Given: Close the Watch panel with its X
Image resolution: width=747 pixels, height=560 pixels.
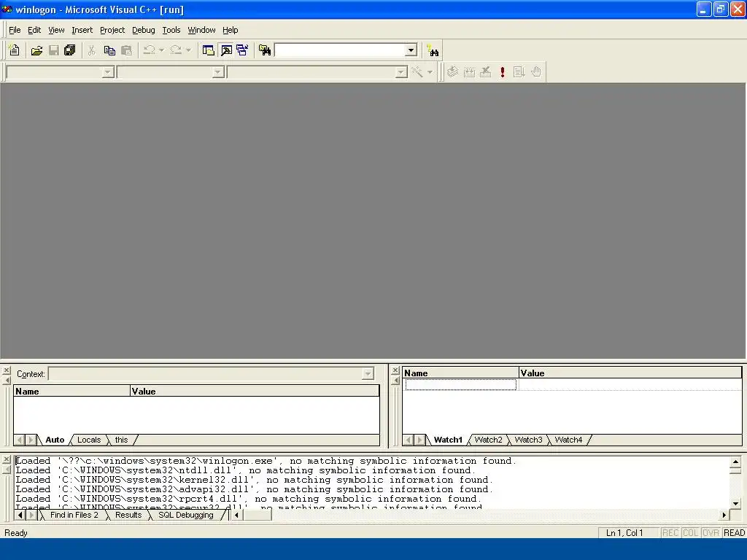Looking at the screenshot, I should coord(395,370).
